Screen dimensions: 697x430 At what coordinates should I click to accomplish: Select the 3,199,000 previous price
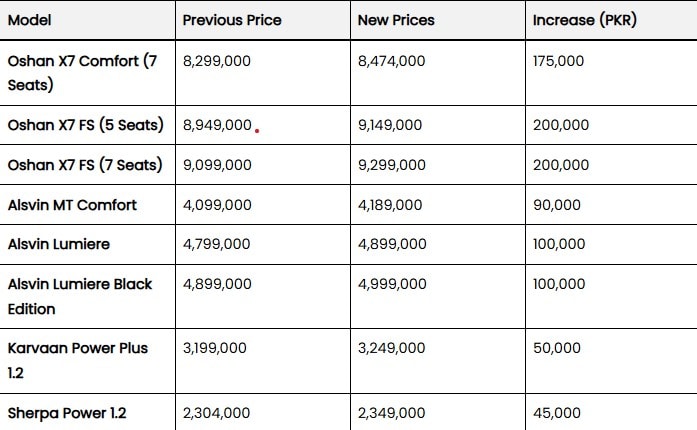click(x=215, y=348)
